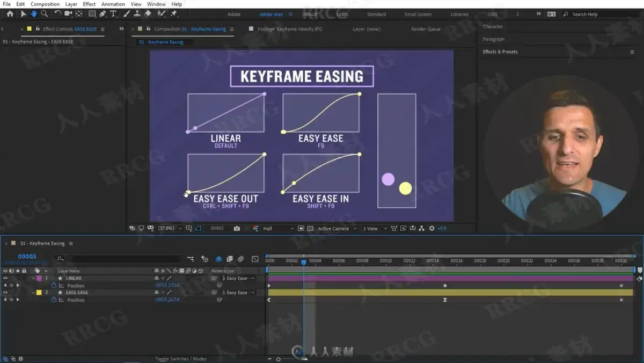Open the Active Camera view dropdown

point(337,228)
